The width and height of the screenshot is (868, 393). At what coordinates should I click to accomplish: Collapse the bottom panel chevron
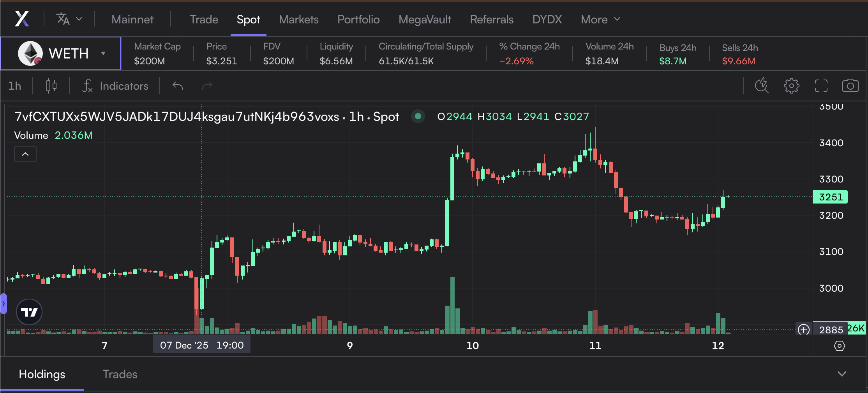click(842, 374)
